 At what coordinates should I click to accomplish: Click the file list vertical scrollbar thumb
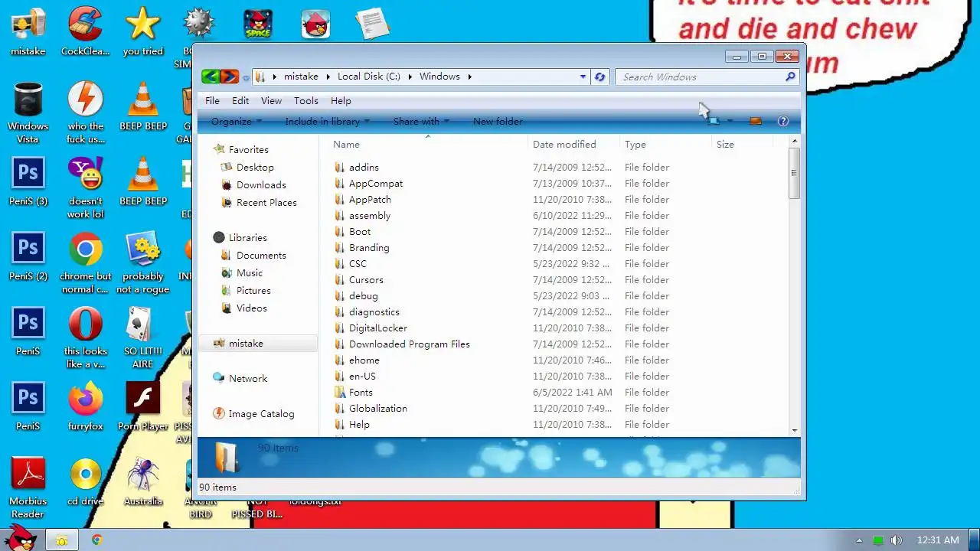point(794,174)
